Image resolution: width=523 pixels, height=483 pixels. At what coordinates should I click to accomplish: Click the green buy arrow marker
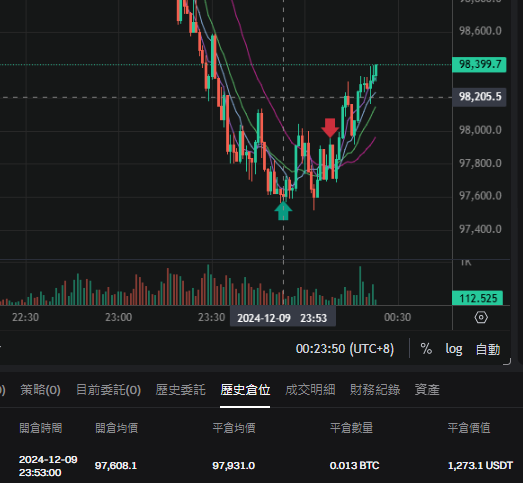coord(283,211)
